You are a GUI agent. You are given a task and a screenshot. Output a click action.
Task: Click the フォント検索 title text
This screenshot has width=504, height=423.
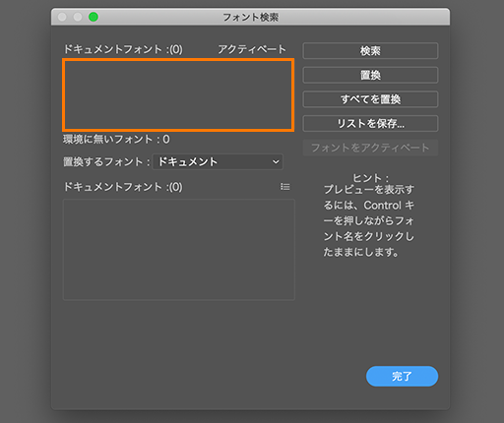point(251,17)
